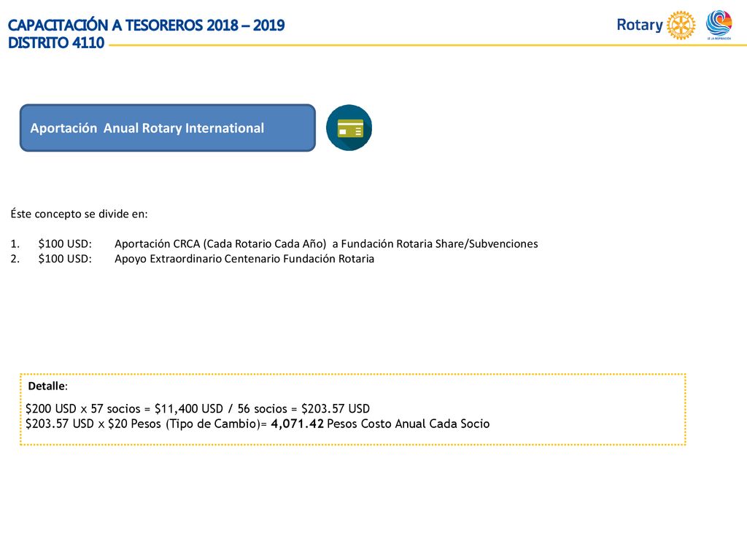Click the Aportación Anual Rotary International banner

168,128
